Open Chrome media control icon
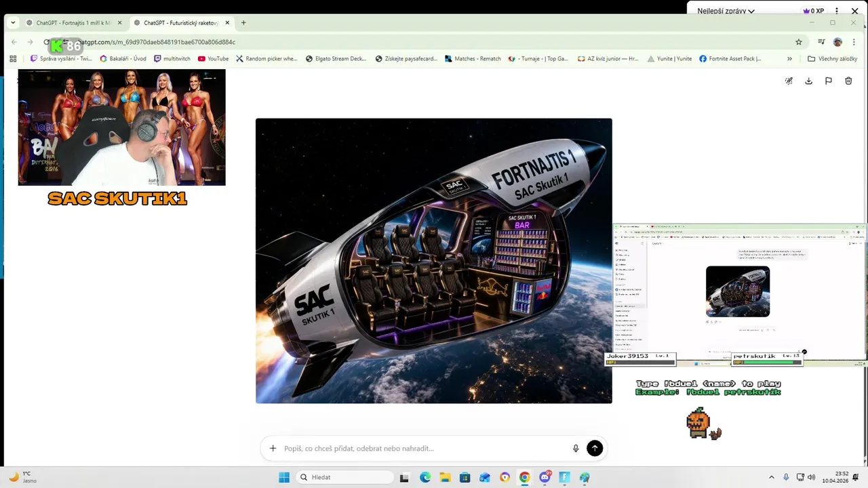Image resolution: width=868 pixels, height=488 pixels. coord(822,42)
